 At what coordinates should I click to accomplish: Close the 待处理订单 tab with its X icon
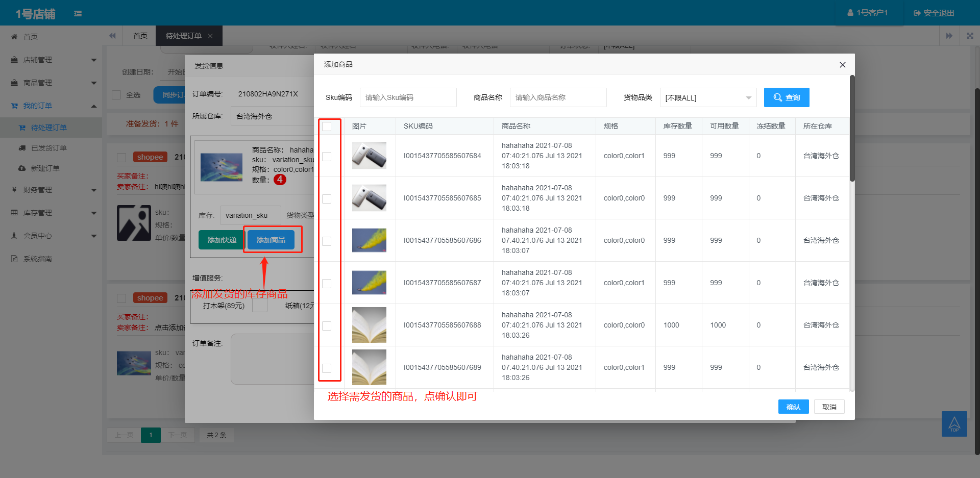[x=210, y=36]
